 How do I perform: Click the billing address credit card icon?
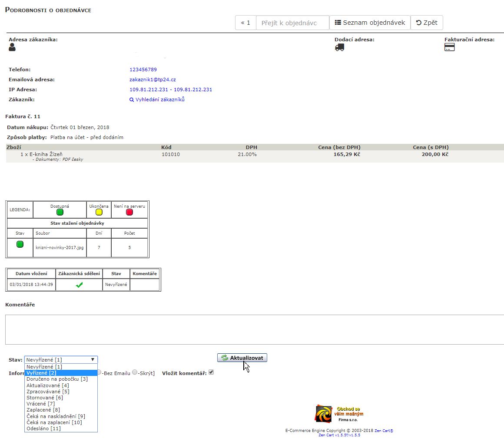point(449,47)
